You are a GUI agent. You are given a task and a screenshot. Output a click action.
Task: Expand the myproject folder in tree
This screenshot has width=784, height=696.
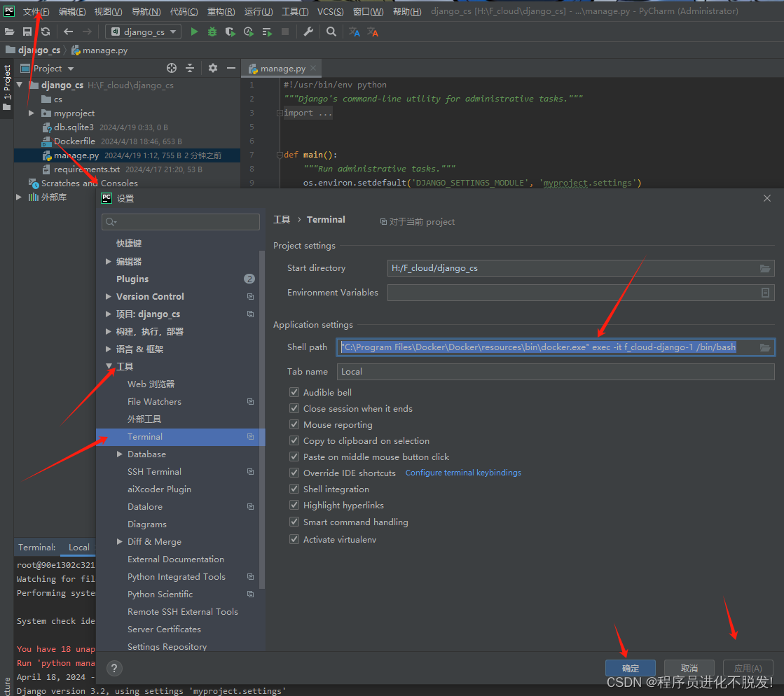[32, 113]
